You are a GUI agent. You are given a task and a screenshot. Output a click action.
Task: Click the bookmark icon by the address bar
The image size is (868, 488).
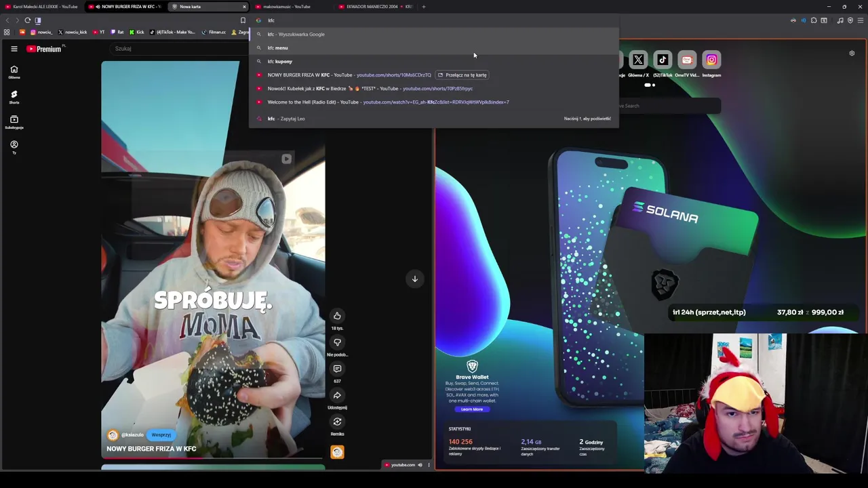point(243,20)
